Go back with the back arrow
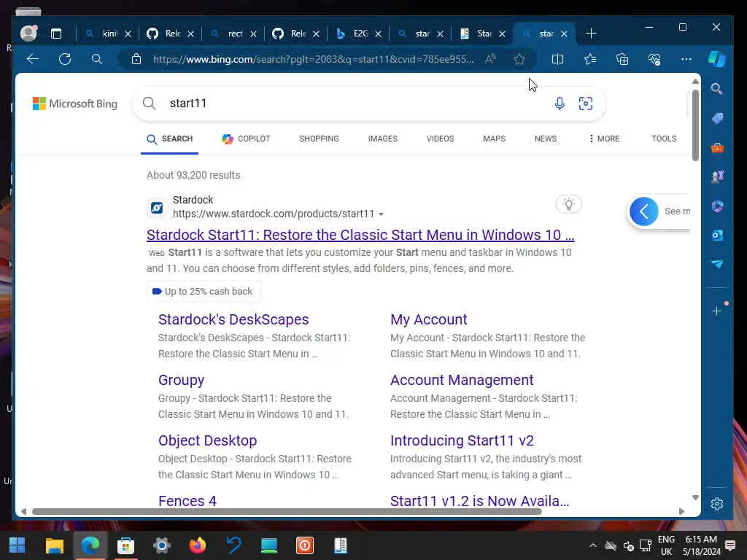This screenshot has width=747, height=560. point(33,59)
